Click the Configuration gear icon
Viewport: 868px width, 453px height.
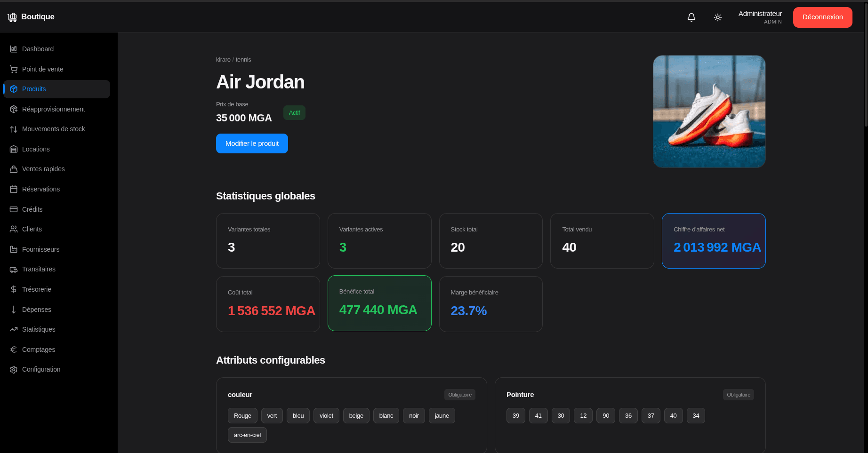click(14, 369)
